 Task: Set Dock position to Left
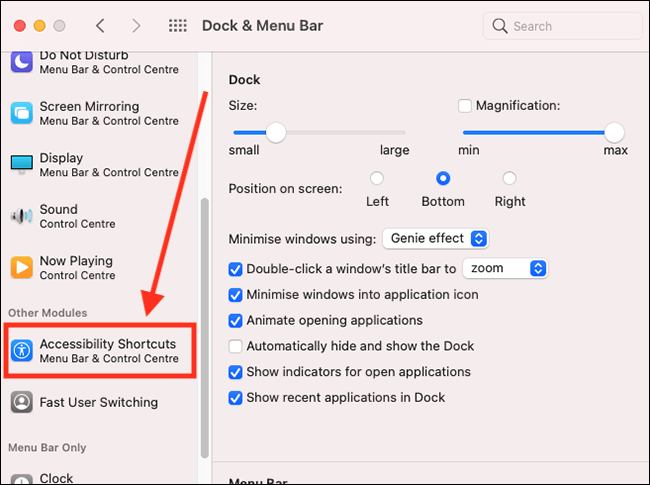[x=377, y=178]
